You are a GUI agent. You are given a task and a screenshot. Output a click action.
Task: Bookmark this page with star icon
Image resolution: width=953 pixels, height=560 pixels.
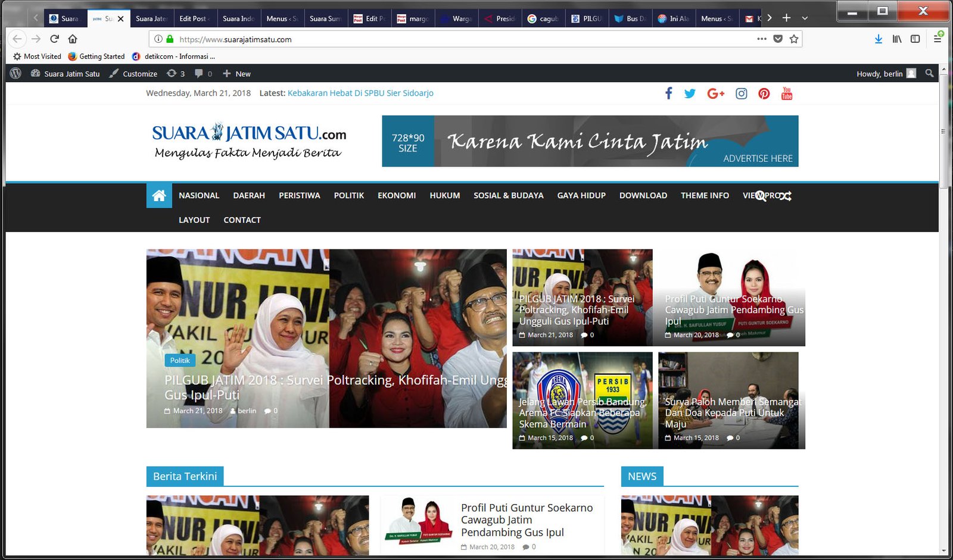point(793,39)
